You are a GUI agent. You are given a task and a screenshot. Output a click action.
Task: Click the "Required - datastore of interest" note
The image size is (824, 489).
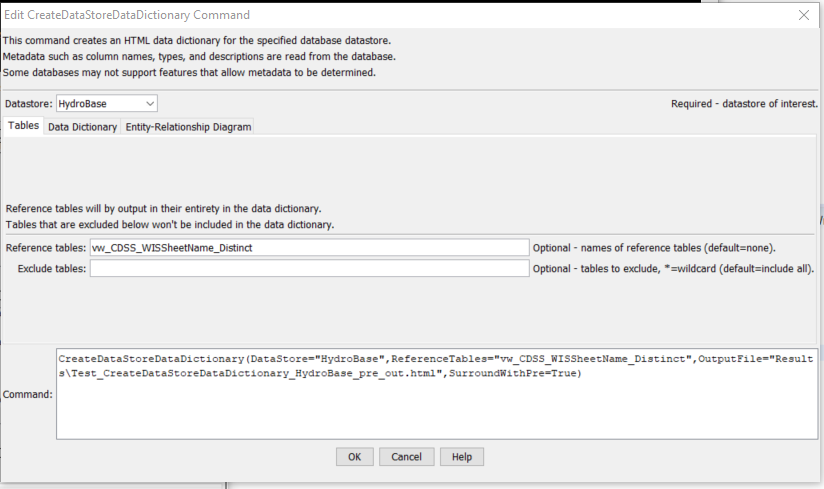point(745,104)
